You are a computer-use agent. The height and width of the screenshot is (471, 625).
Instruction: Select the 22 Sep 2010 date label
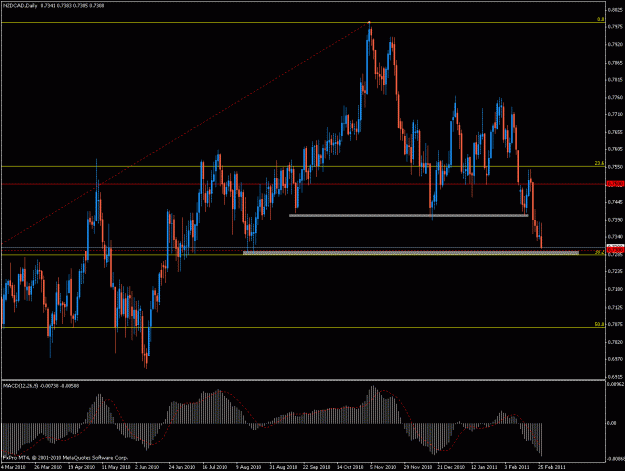point(316,467)
